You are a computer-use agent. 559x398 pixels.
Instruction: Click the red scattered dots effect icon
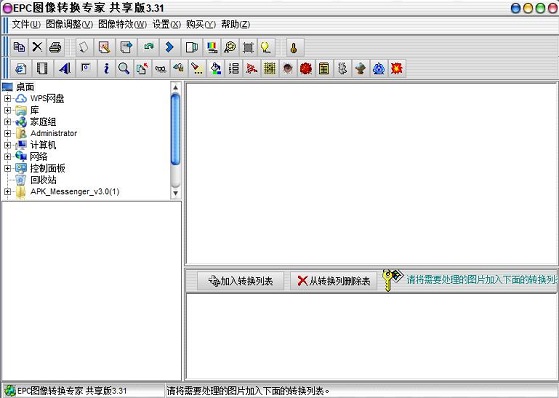[x=251, y=68]
